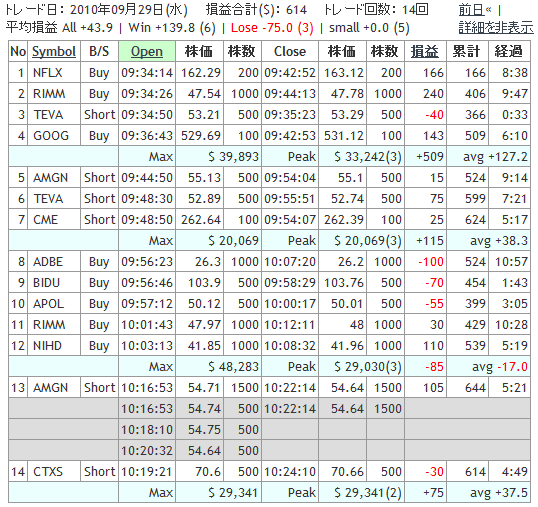Click NIHD profit value 110

click(434, 345)
